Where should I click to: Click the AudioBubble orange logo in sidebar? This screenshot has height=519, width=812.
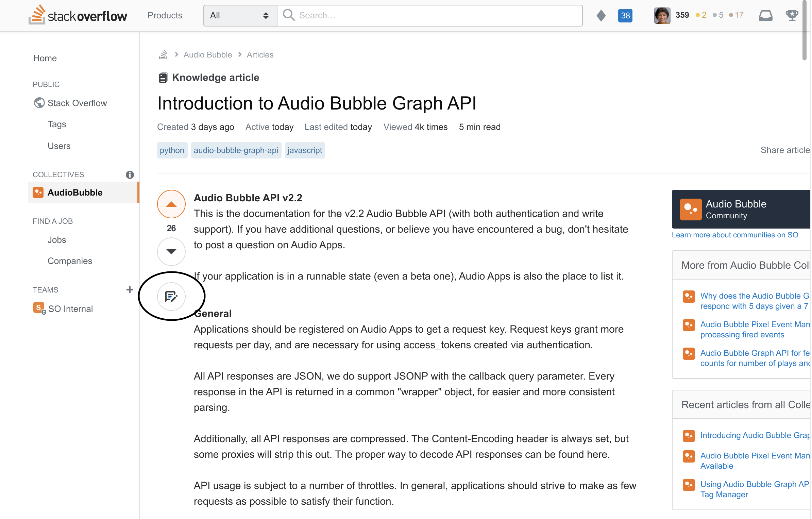[x=38, y=192]
